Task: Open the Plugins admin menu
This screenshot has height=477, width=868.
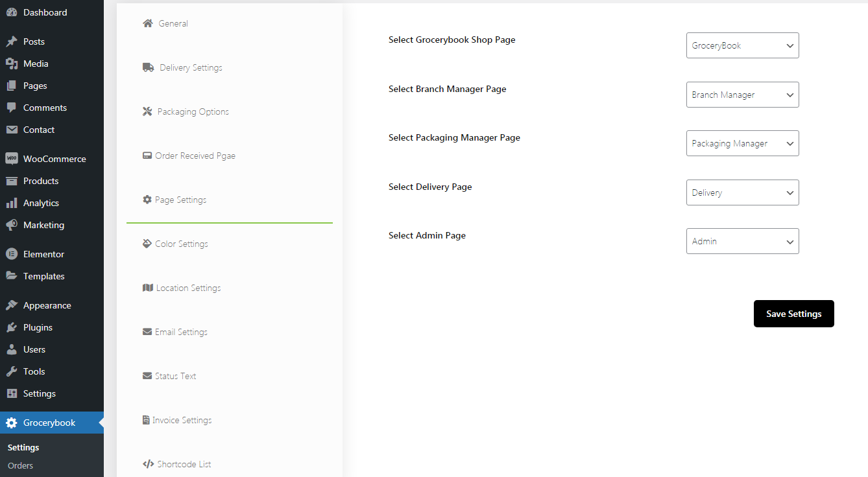Action: point(38,327)
